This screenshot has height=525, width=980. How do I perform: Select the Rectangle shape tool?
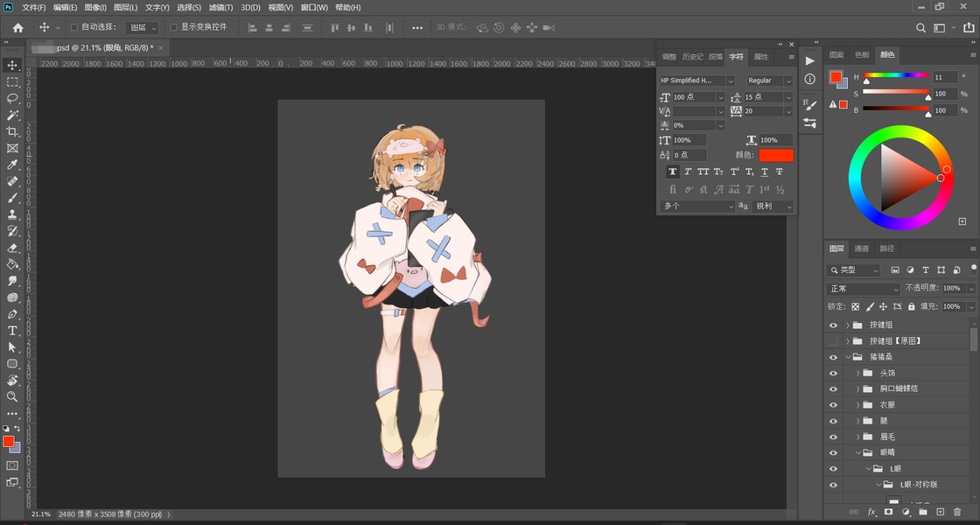[x=12, y=364]
